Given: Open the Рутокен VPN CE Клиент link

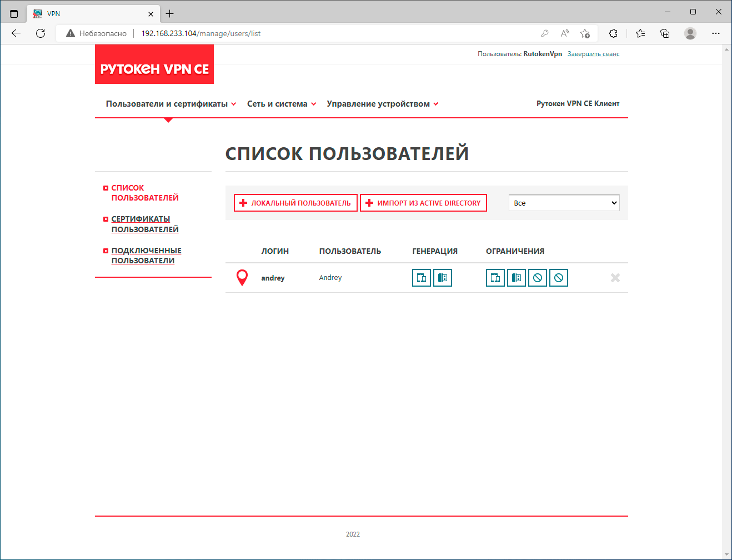Looking at the screenshot, I should 578,104.
